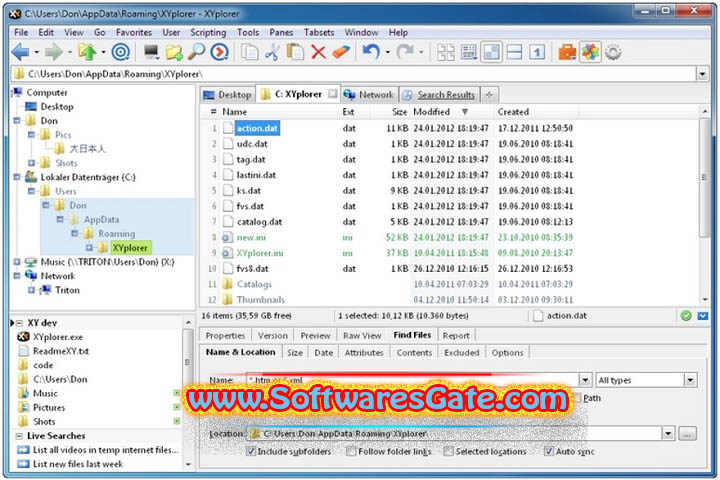
Task: Collapse the AppData tree node
Action: pos(60,220)
